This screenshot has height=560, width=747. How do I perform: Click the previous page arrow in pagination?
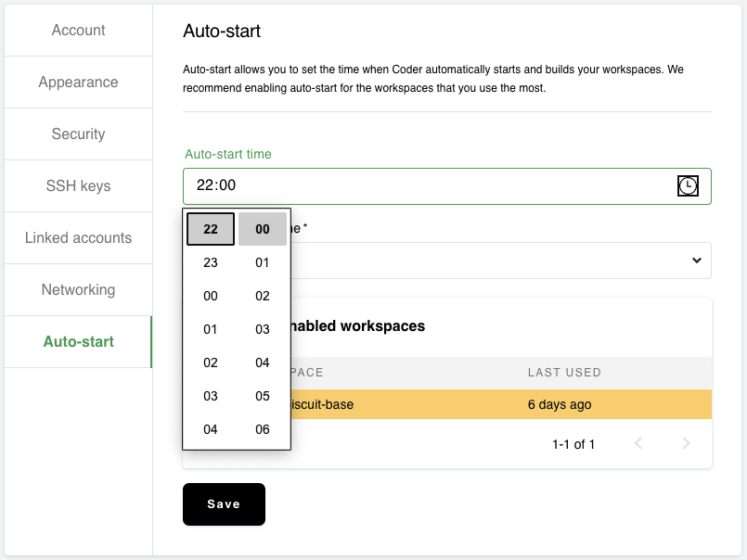pos(638,443)
